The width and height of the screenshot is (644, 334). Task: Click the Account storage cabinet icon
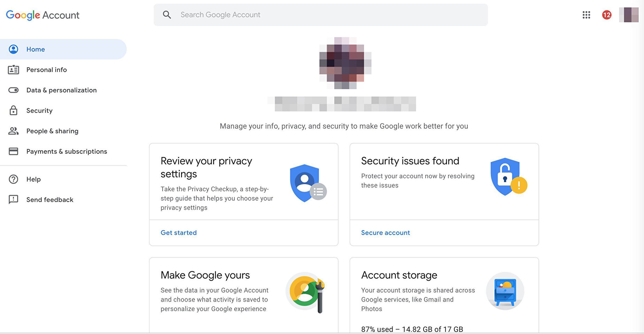(x=505, y=291)
